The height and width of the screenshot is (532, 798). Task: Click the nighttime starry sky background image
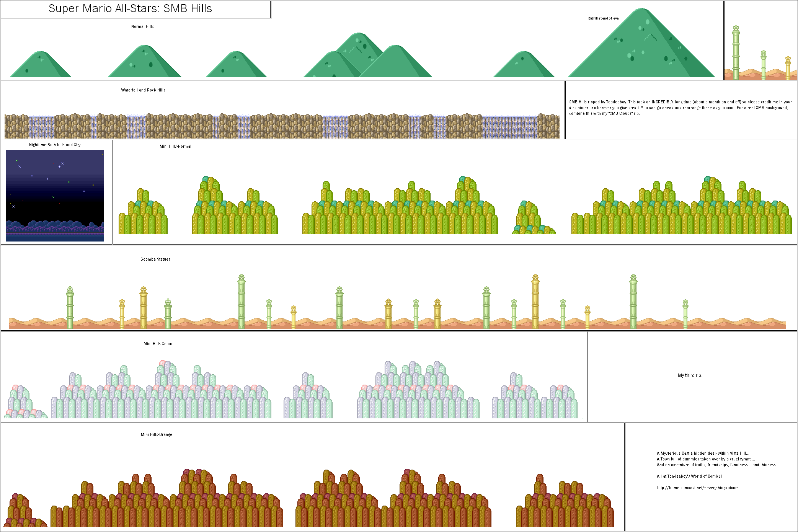55,196
